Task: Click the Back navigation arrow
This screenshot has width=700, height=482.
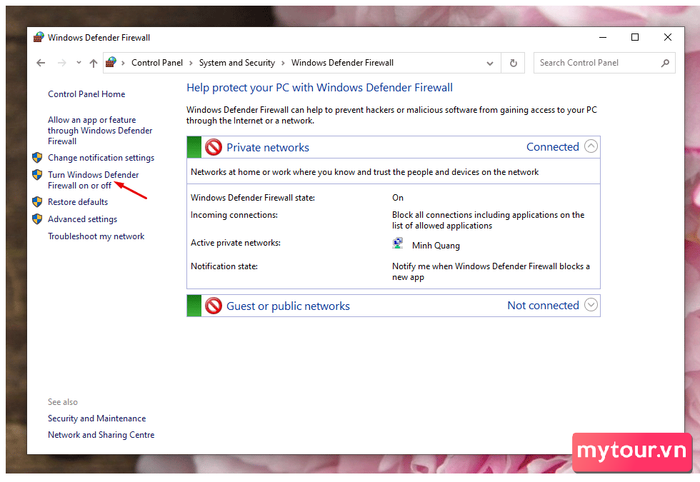Action: tap(41, 63)
